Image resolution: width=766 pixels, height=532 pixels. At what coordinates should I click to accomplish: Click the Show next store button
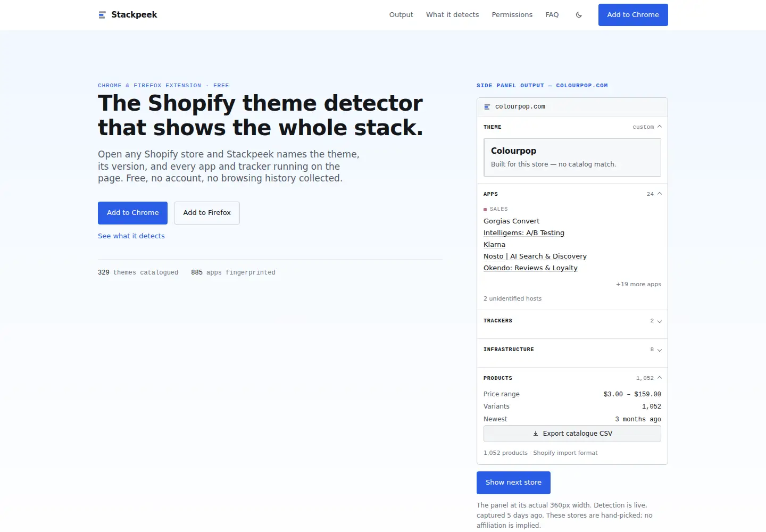tap(513, 483)
